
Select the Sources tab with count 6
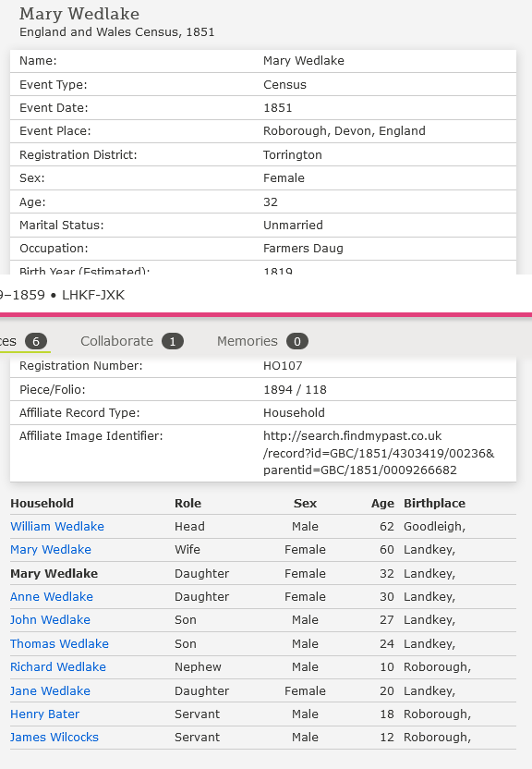coord(23,341)
